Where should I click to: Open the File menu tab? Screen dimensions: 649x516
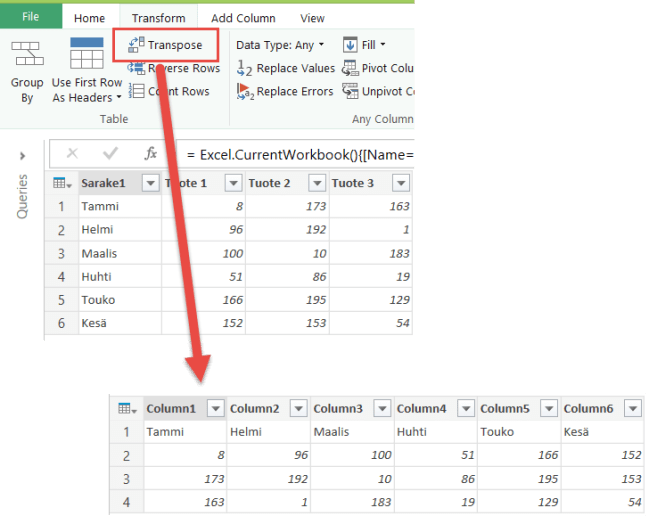click(30, 17)
